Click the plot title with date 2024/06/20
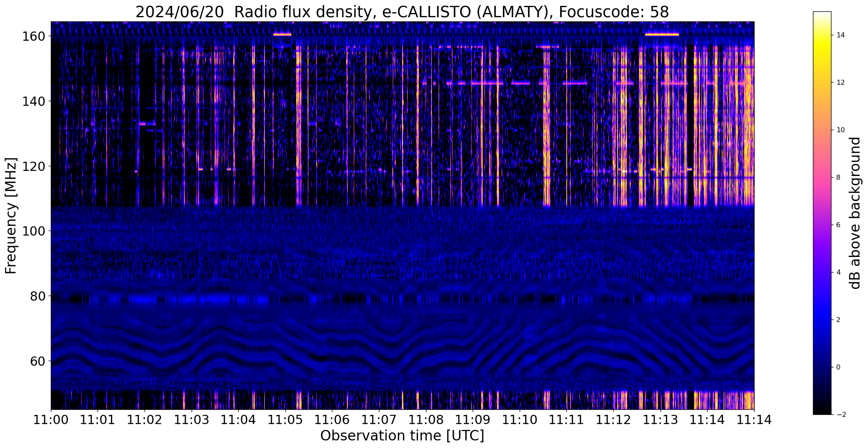868x448 pixels. coord(402,12)
